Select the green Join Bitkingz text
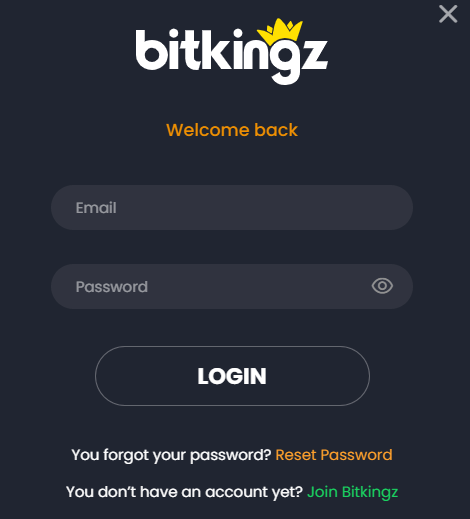Image resolution: width=470 pixels, height=519 pixels. tap(353, 492)
